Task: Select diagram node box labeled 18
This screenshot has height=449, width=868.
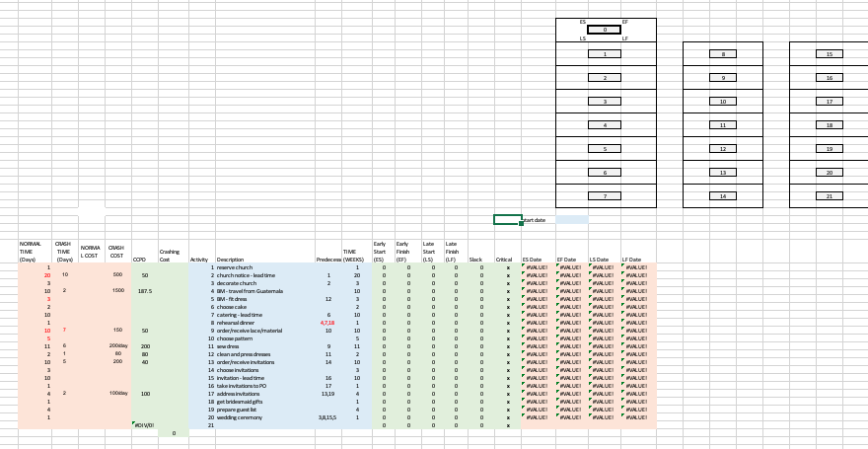Action: 830,125
